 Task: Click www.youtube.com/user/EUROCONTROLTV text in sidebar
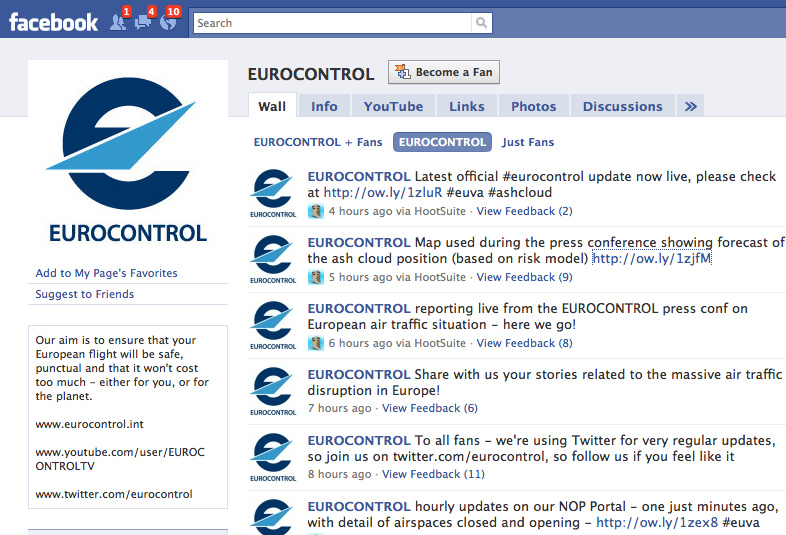coord(120,459)
